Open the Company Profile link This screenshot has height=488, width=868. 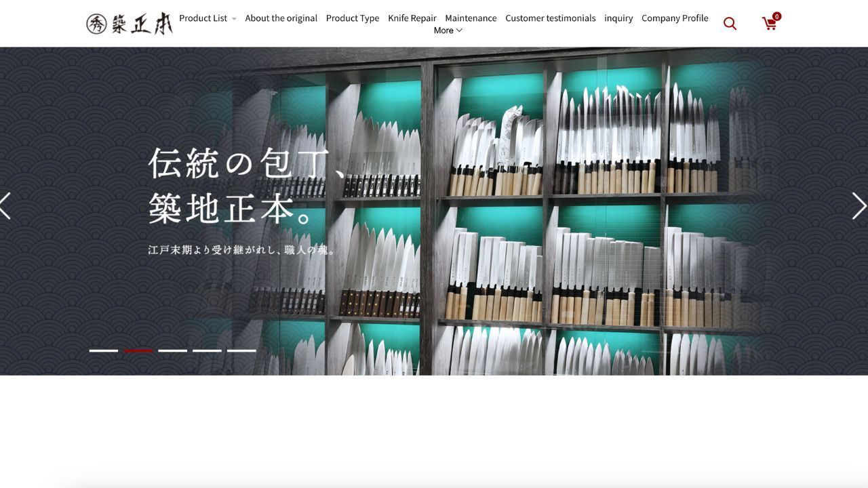675,18
